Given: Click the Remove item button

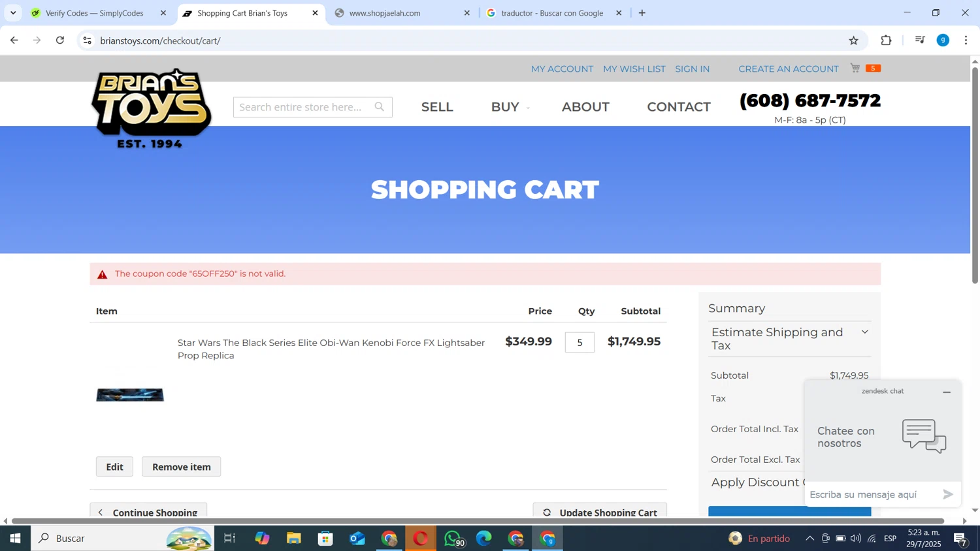Looking at the screenshot, I should tap(181, 467).
